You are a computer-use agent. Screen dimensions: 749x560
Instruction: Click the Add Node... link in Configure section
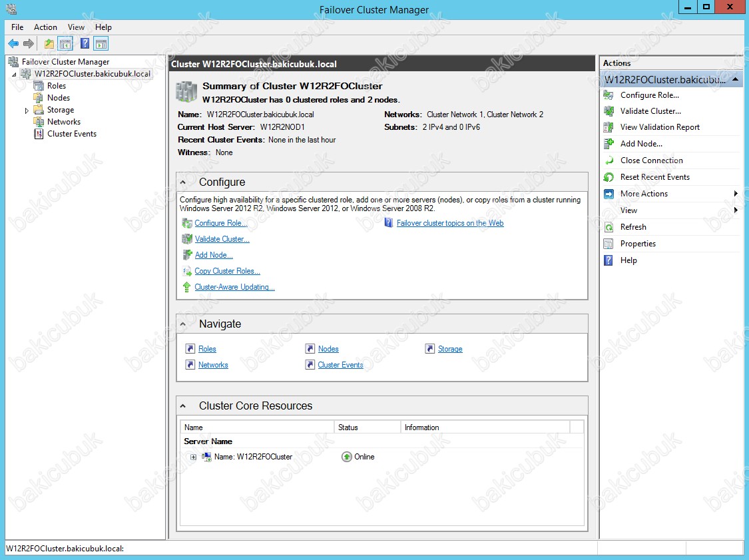coord(214,255)
